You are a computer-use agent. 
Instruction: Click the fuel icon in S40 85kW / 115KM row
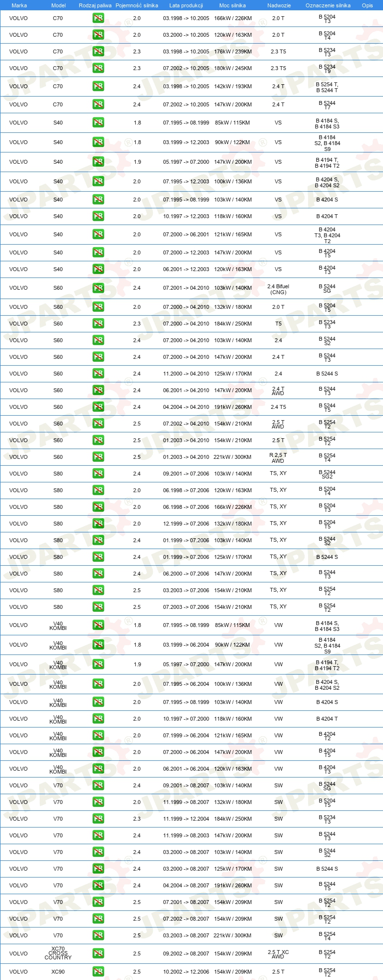(x=98, y=123)
